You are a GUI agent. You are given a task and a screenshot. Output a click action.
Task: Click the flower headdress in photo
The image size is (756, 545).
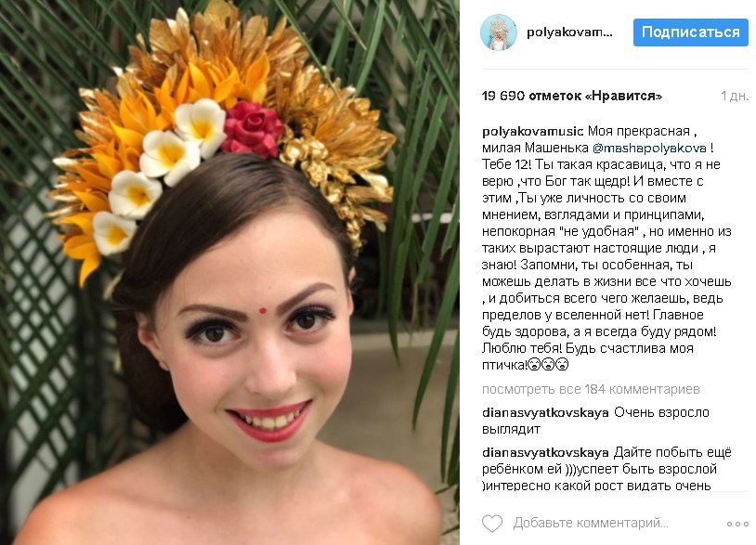(222, 125)
